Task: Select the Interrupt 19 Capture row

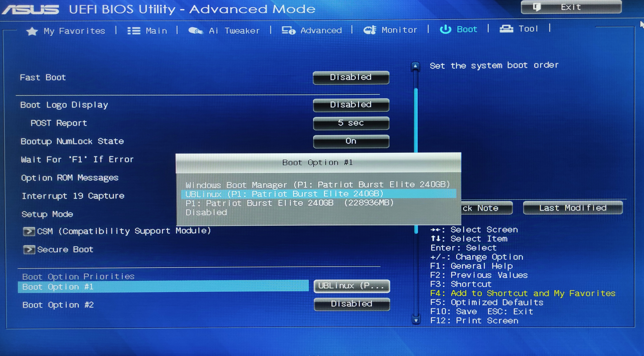Action: 73,196
